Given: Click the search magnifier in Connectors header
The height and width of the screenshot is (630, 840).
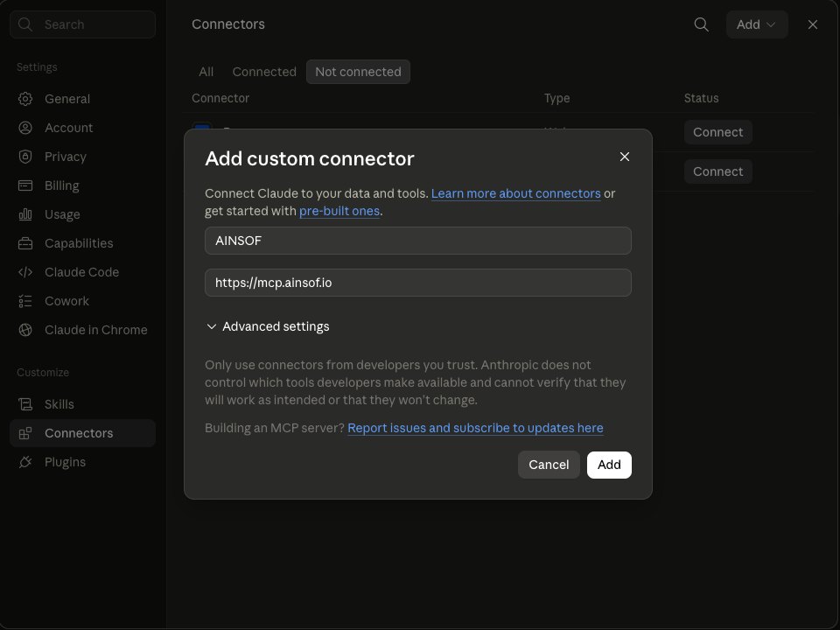Looking at the screenshot, I should (701, 24).
